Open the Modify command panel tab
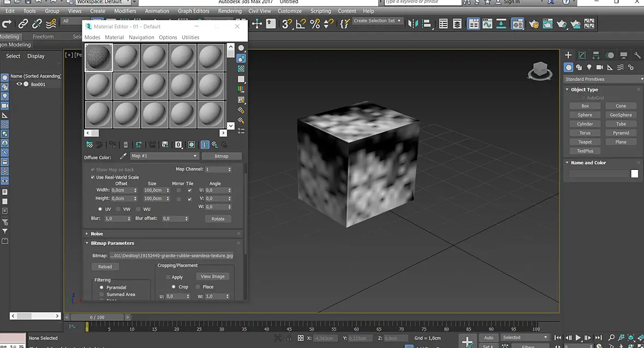Viewport: 644px width, 348px height. click(x=582, y=55)
